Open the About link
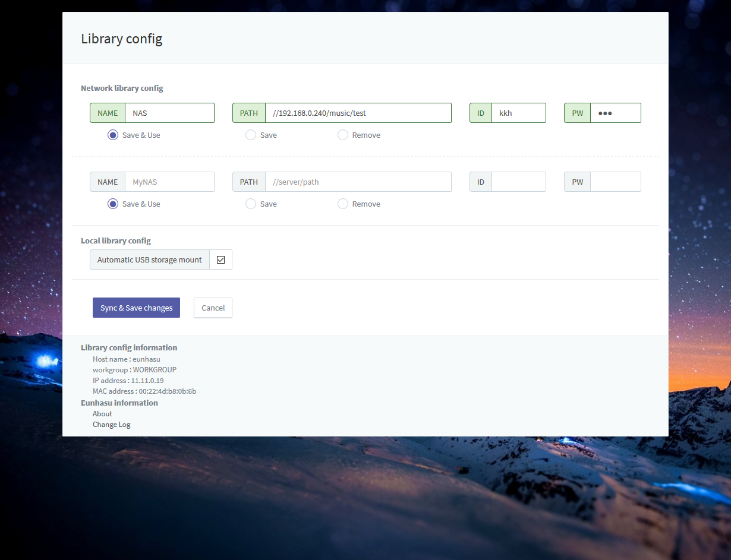 [102, 413]
